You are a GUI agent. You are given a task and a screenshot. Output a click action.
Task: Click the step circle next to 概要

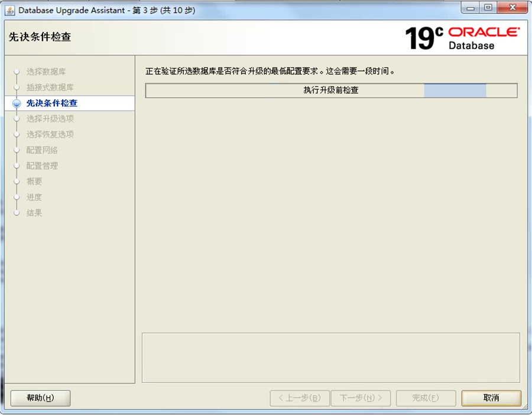pyautogui.click(x=17, y=181)
